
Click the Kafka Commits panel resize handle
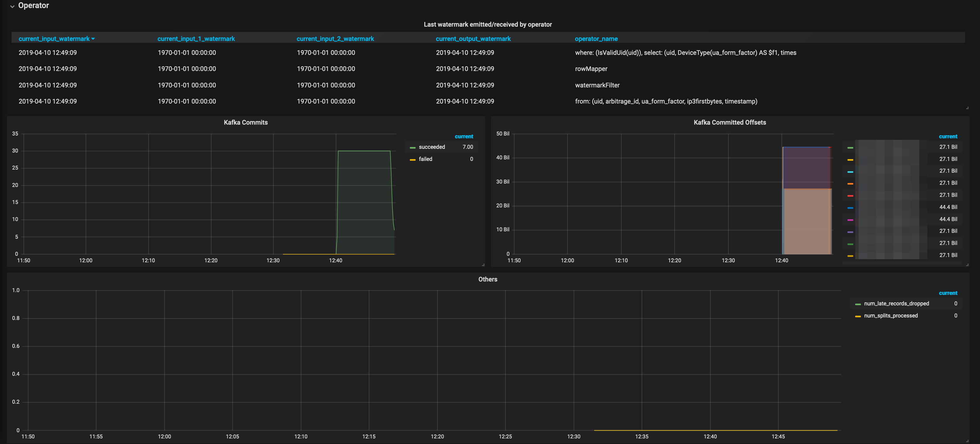(483, 265)
